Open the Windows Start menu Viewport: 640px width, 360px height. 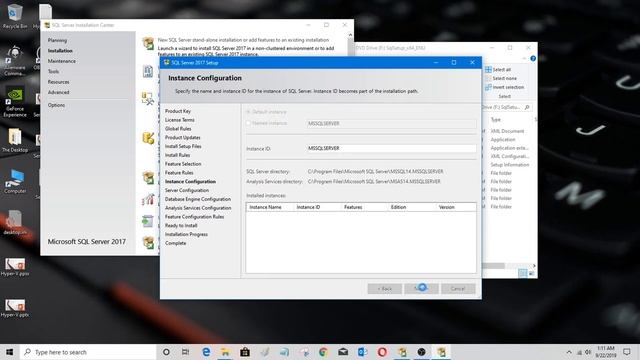pos(9,352)
